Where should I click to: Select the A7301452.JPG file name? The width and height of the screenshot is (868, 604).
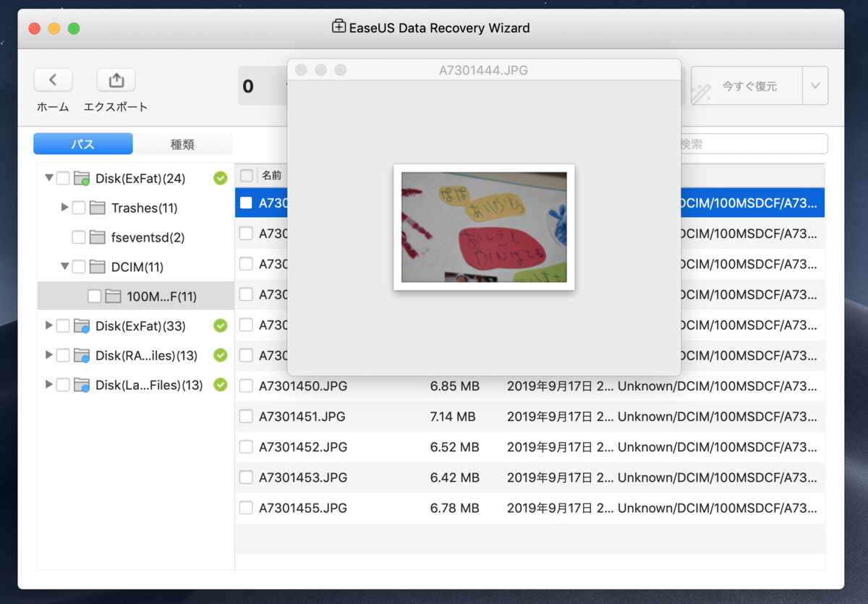pos(303,447)
